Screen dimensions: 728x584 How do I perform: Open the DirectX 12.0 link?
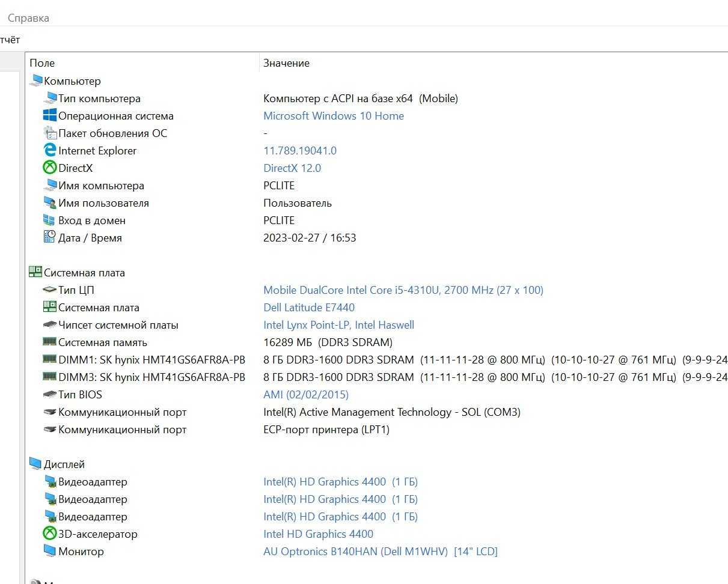(x=292, y=168)
